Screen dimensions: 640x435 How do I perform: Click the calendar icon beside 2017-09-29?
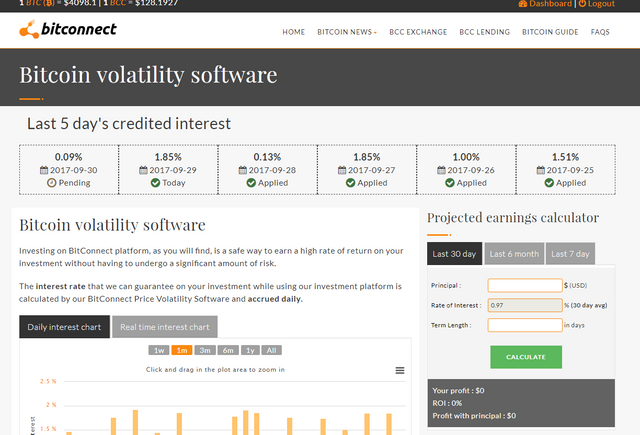pos(143,170)
